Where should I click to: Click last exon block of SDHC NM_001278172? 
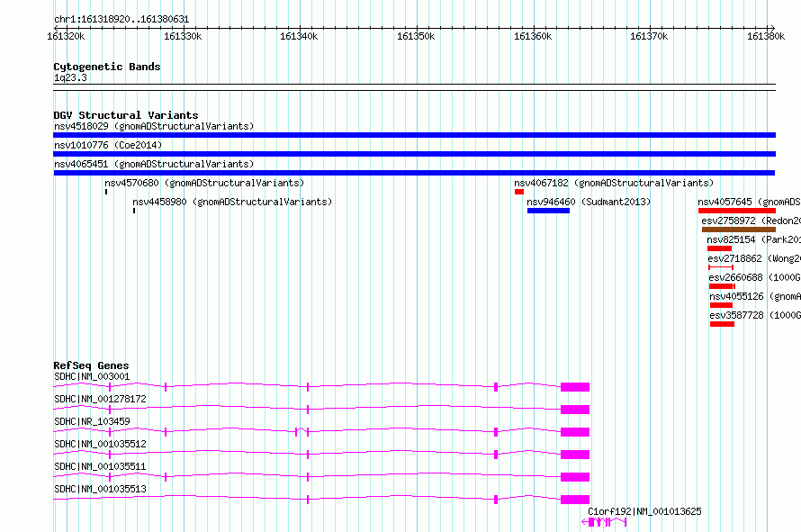pos(575,410)
